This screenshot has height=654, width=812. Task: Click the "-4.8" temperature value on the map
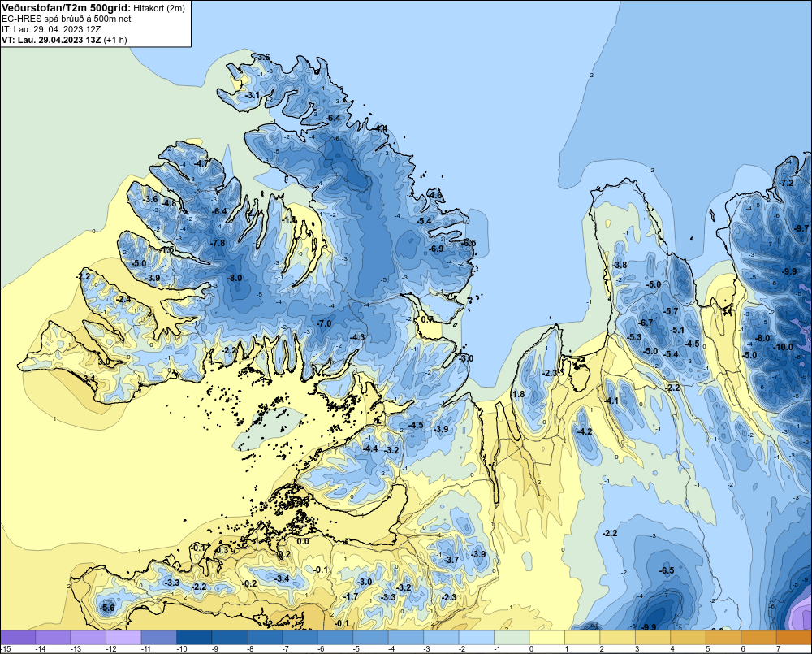(x=169, y=203)
